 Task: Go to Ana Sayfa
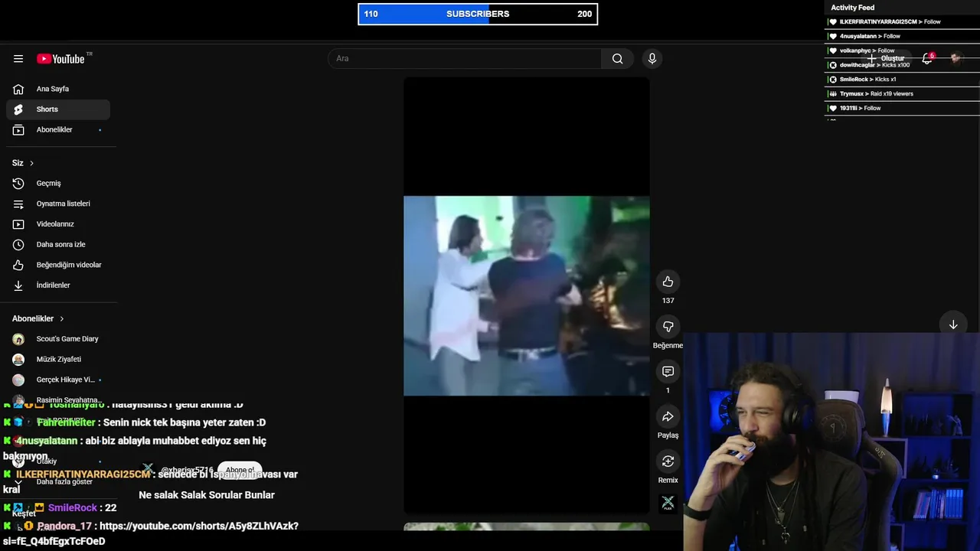58,89
